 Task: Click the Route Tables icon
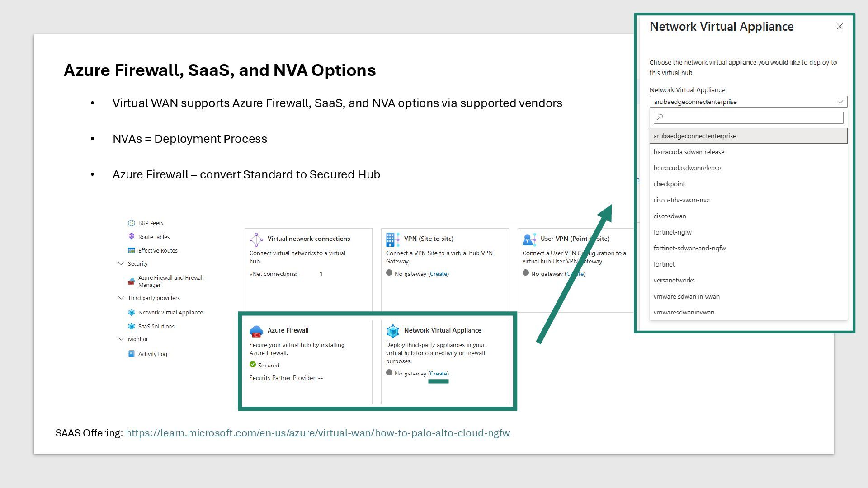pos(132,236)
